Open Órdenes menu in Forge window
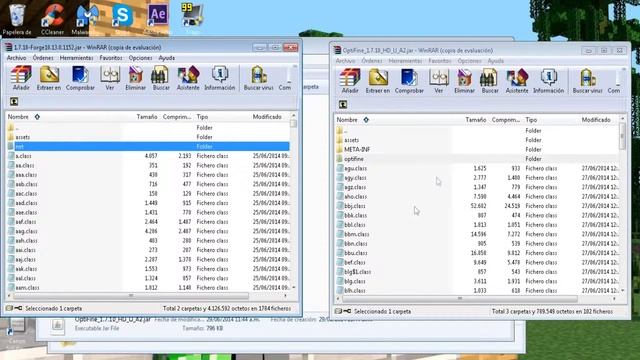 [43, 58]
